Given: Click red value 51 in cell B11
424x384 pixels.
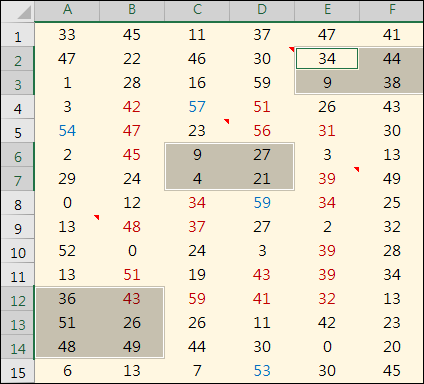Looking at the screenshot, I should [132, 275].
